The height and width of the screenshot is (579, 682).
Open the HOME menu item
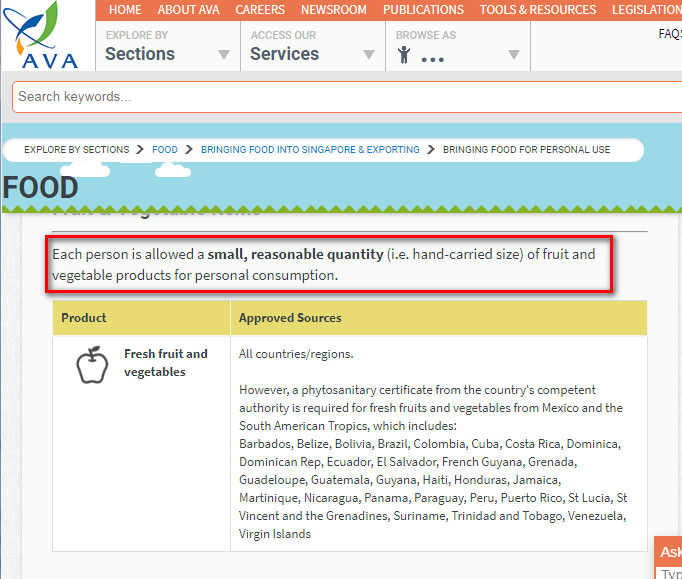[125, 10]
